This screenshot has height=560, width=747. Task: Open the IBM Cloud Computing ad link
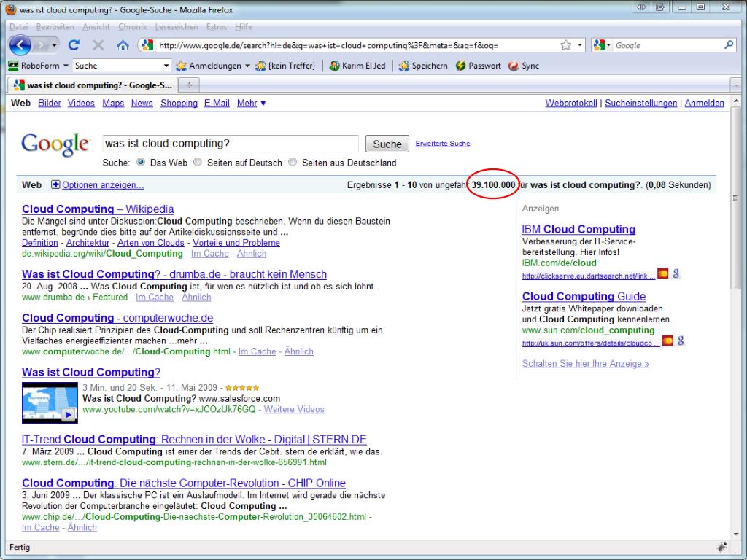click(578, 229)
